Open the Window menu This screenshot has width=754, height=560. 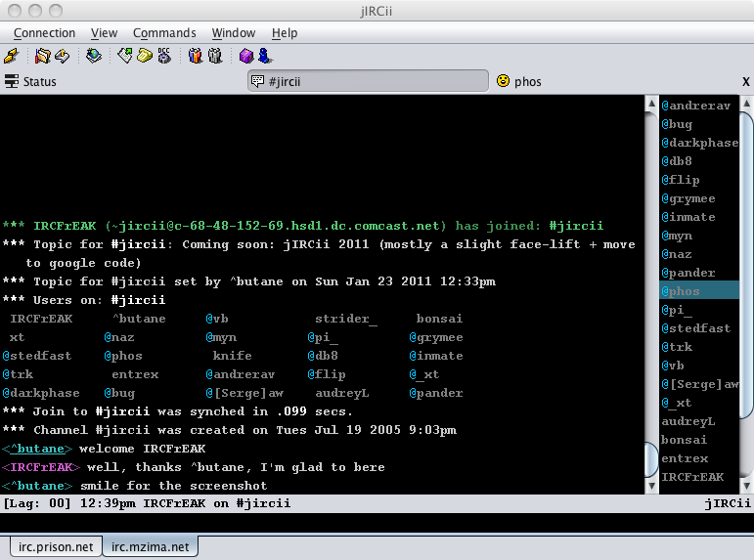[233, 33]
